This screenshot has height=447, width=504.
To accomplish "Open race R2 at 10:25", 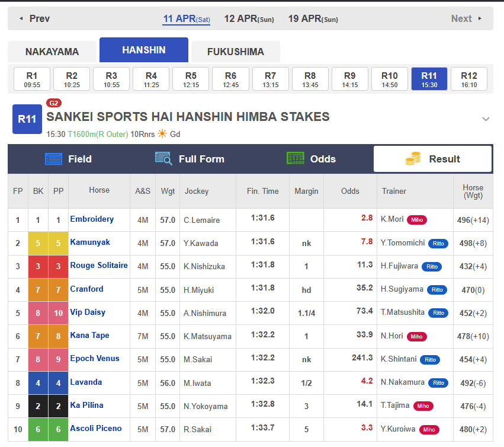I will pyautogui.click(x=72, y=79).
